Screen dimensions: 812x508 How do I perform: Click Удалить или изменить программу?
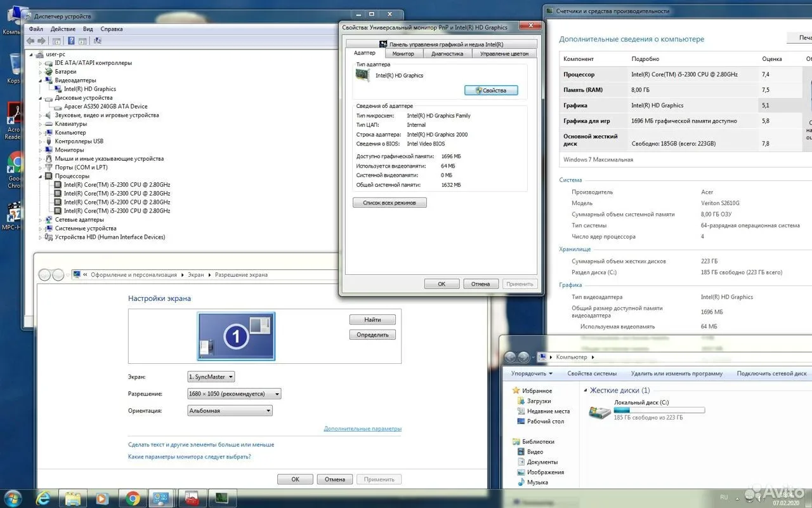coord(676,373)
